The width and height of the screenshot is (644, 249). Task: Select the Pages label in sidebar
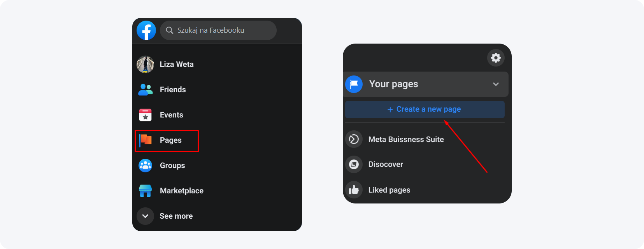point(171,140)
